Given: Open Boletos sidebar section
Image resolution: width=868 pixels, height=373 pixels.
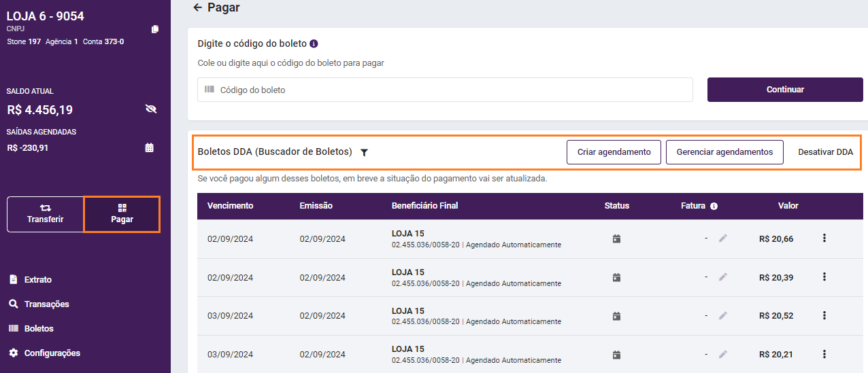Looking at the screenshot, I should coord(39,328).
